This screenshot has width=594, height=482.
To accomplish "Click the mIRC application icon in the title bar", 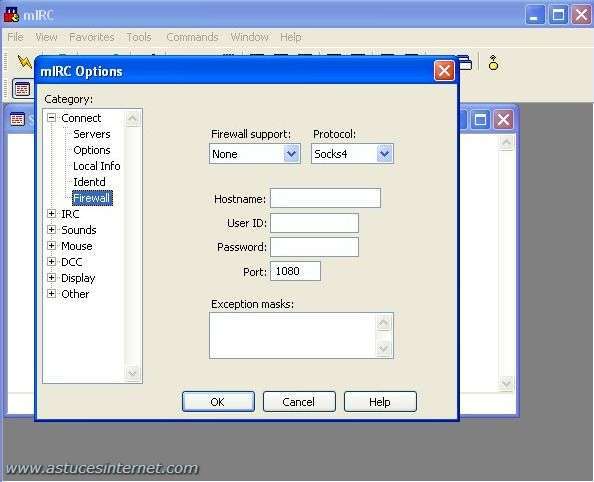I will click(x=12, y=14).
